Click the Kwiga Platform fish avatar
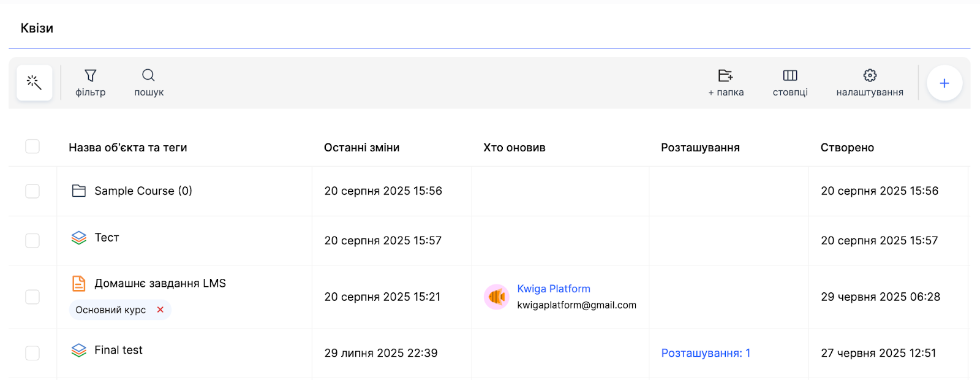 [497, 297]
